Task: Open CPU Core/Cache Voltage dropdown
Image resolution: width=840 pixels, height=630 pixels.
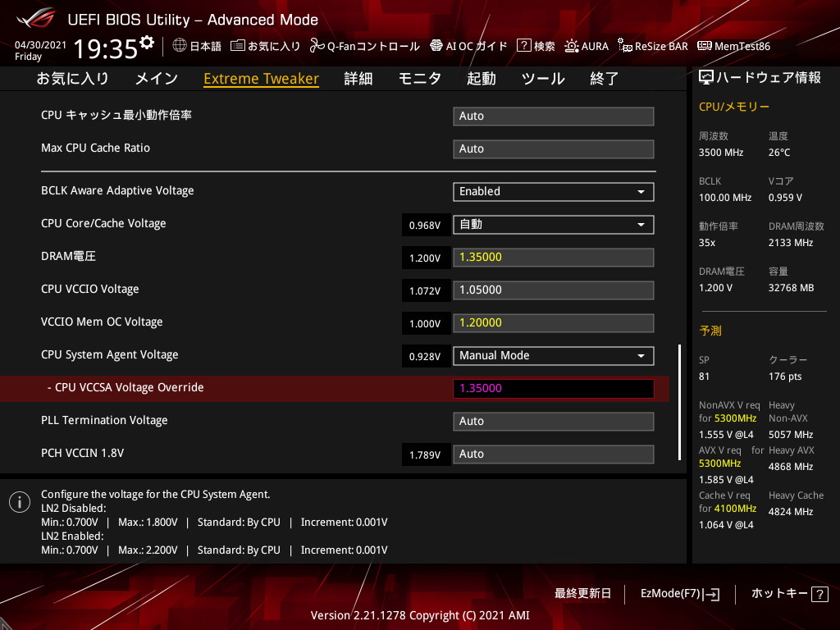Action: (554, 225)
